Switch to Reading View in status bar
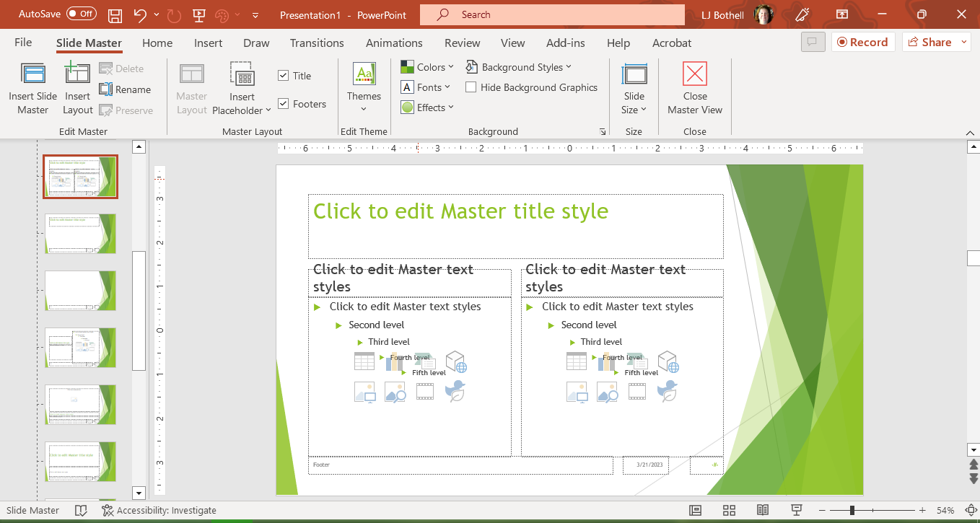Screen dimensions: 980x523 763,511
